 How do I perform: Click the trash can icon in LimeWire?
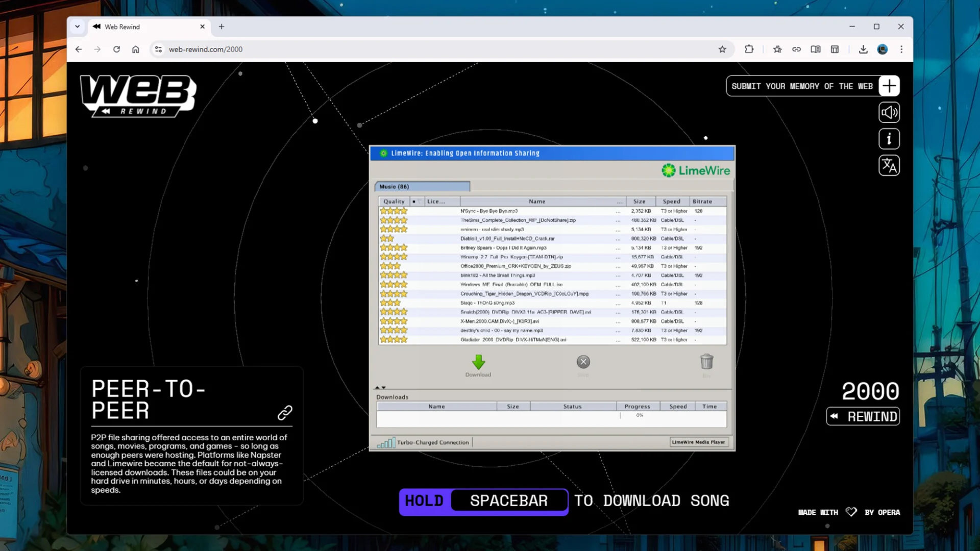[x=706, y=362]
